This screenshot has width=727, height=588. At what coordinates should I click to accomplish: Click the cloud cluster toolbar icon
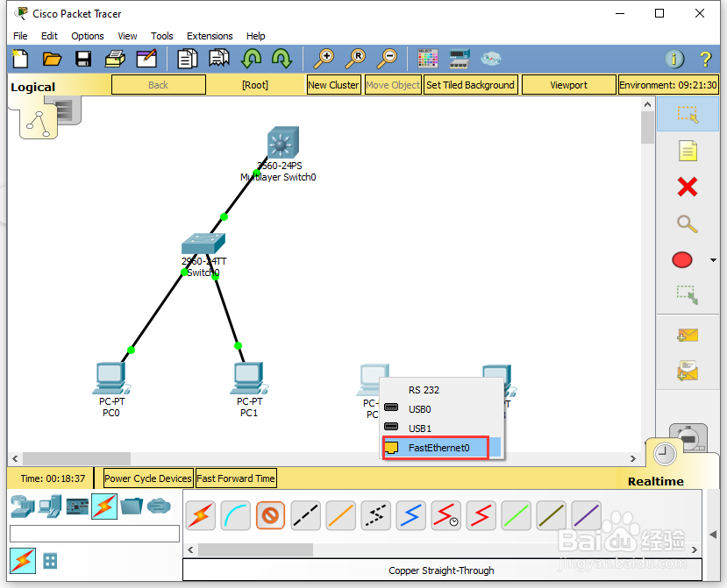(x=490, y=59)
